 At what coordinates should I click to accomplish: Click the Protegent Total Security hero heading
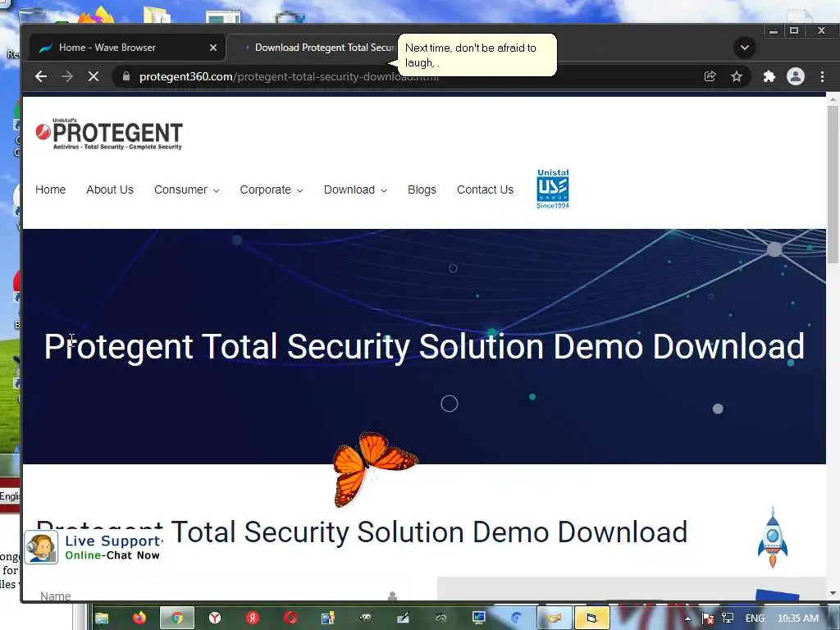pos(424,347)
